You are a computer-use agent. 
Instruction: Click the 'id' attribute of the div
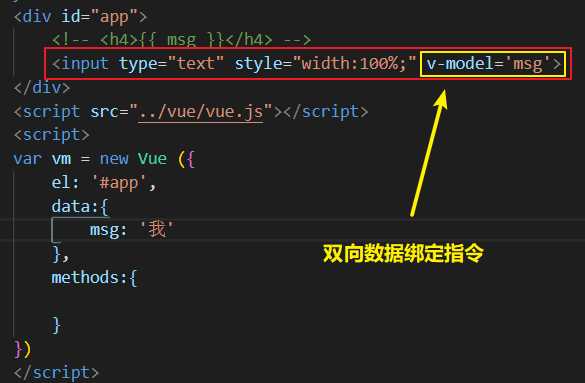point(71,16)
